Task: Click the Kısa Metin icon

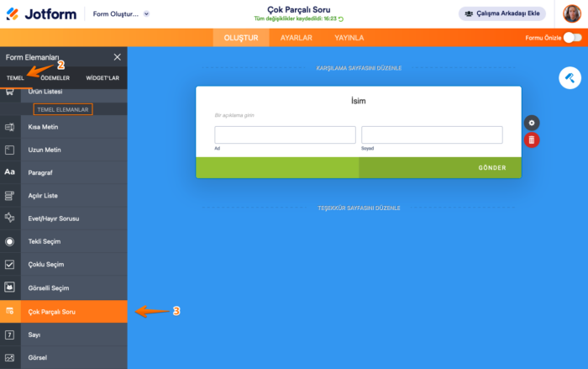Action: (10, 127)
